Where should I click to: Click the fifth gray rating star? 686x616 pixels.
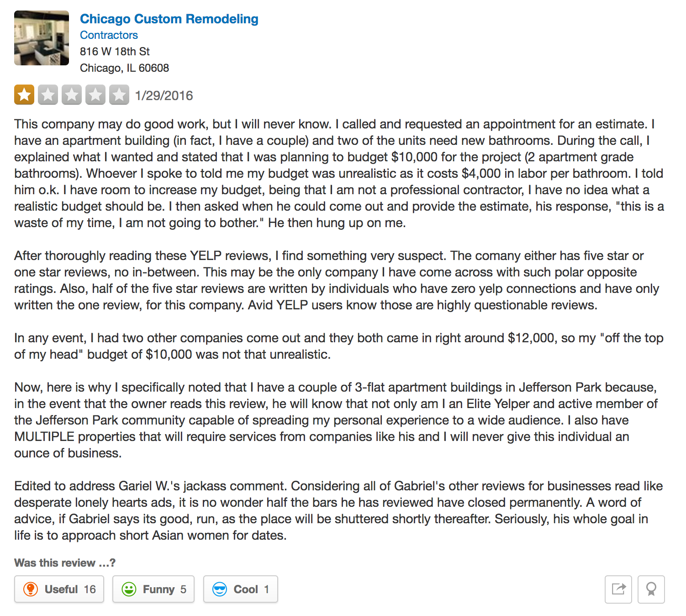pyautogui.click(x=119, y=95)
